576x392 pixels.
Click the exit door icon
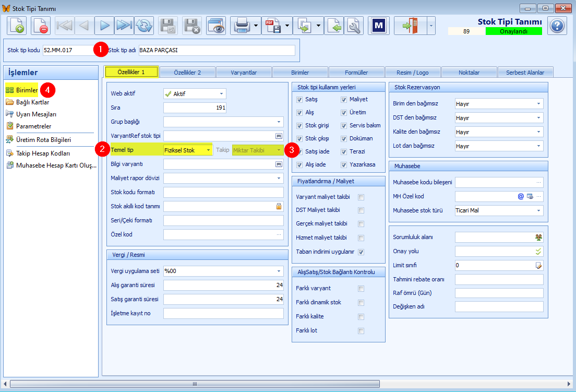pos(410,26)
